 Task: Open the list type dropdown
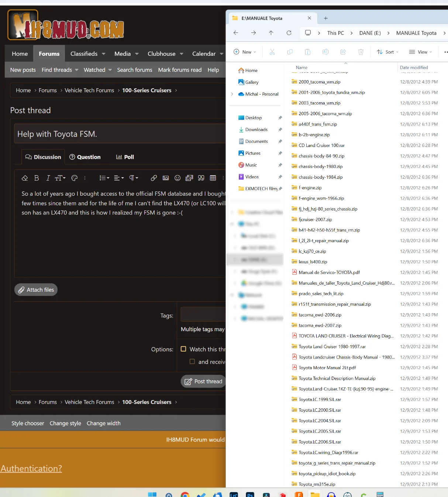tap(104, 178)
